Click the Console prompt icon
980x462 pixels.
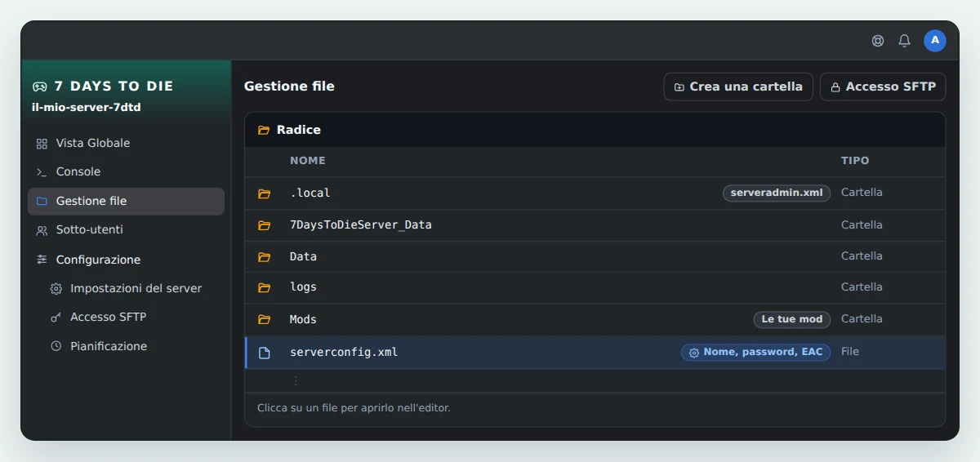pos(42,172)
